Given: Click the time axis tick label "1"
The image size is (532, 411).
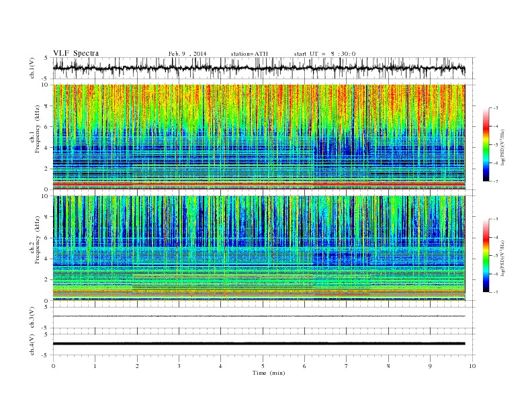Looking at the screenshot, I should [x=95, y=366].
